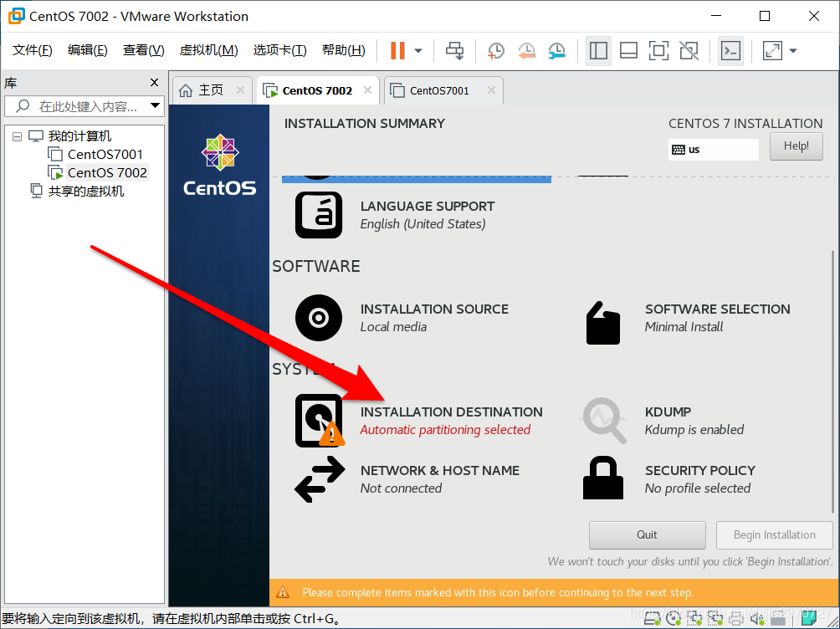
Task: Click the sound card status bar icon
Action: 756,619
